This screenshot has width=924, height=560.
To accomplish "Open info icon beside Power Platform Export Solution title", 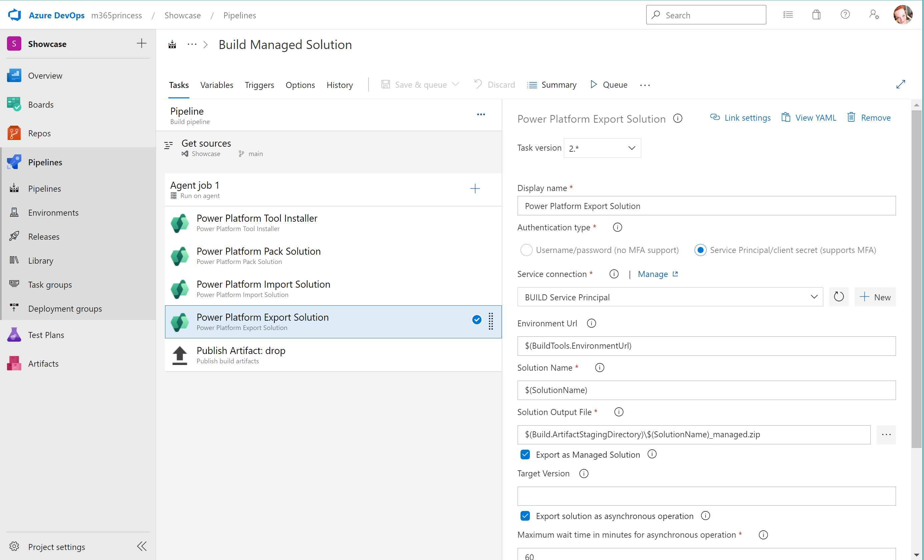I will [x=678, y=118].
